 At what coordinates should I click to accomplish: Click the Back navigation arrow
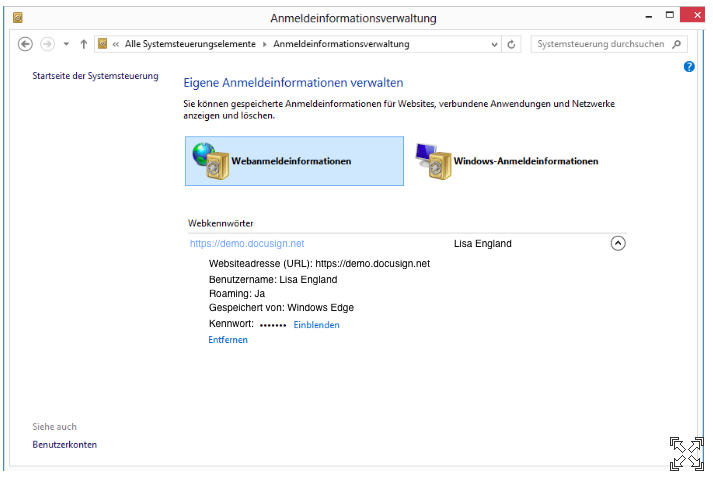pyautogui.click(x=26, y=44)
